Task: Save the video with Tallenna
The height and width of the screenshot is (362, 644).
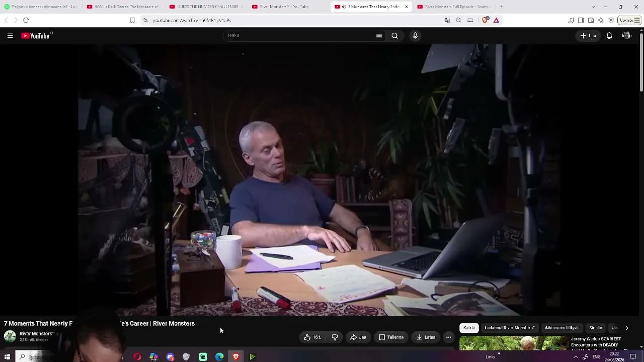Action: [x=391, y=337]
